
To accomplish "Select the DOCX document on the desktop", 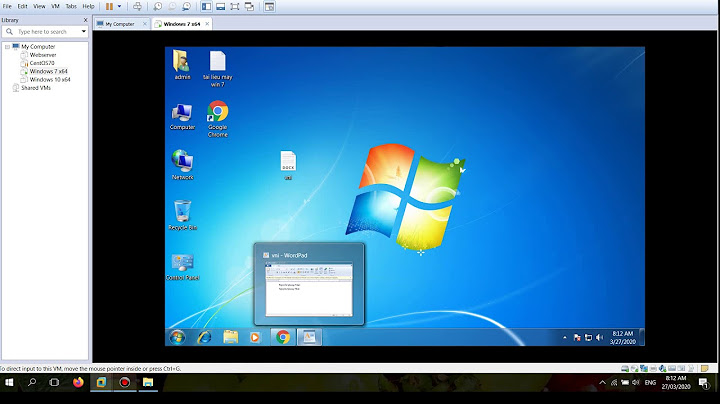I will tap(288, 165).
